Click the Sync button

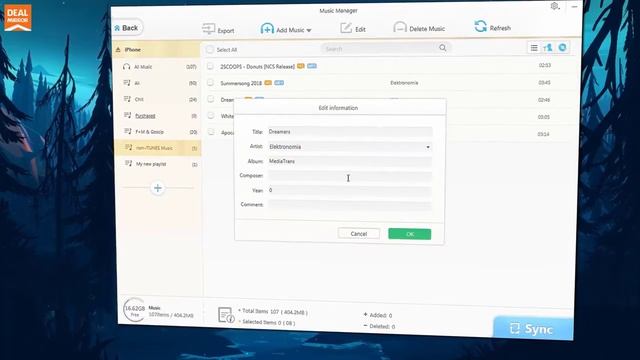533,329
